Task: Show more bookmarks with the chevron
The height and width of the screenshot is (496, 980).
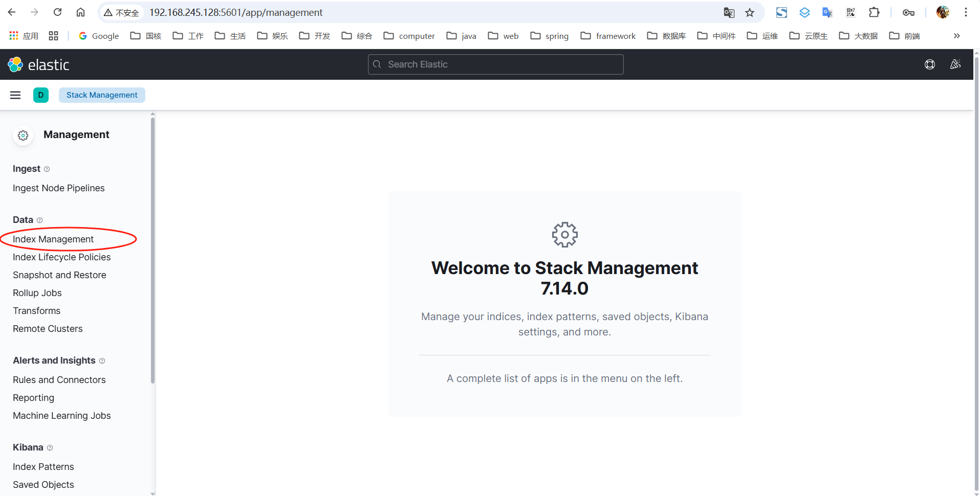Action: (x=956, y=36)
